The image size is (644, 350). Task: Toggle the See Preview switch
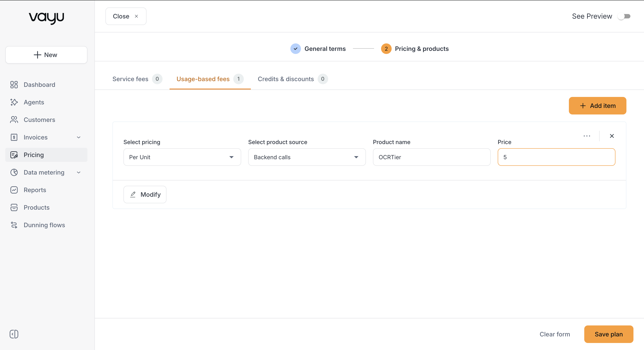(624, 16)
